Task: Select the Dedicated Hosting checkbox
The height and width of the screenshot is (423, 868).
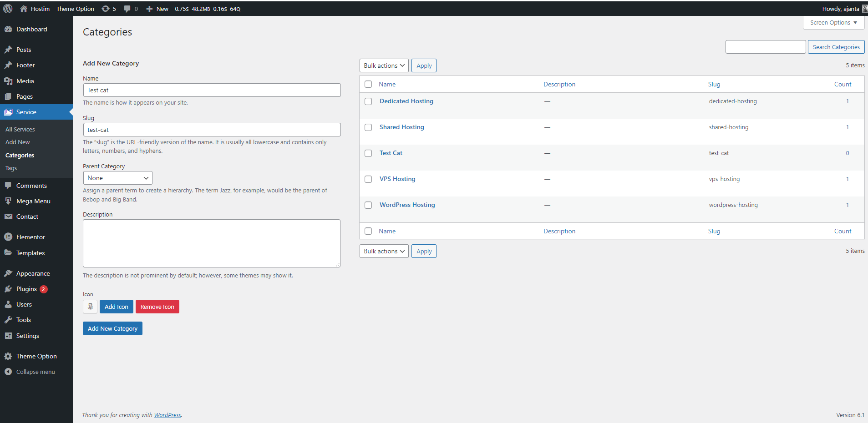Action: [x=368, y=101]
